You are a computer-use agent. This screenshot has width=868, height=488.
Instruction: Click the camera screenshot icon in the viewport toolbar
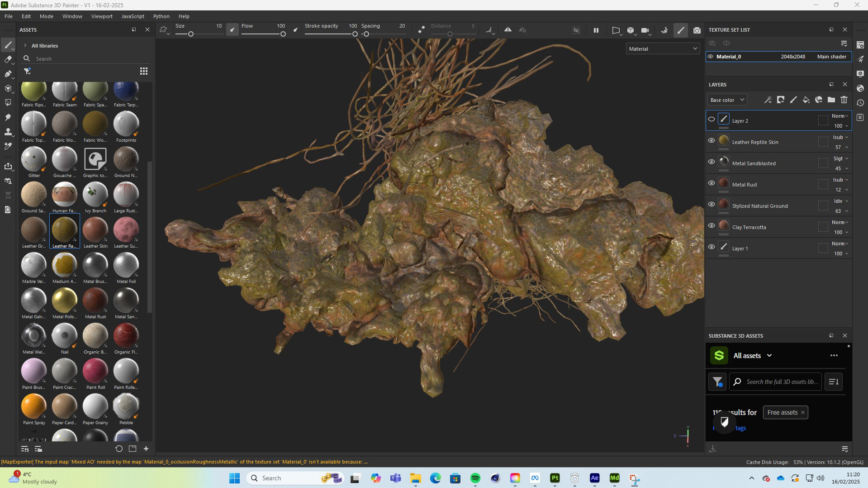coord(697,30)
